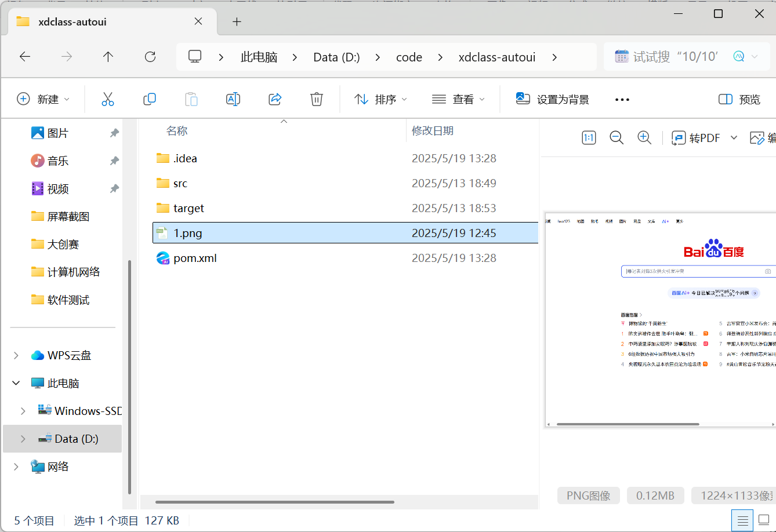The height and width of the screenshot is (532, 776).
Task: Open the 新建 dropdown menu
Action: [x=44, y=100]
